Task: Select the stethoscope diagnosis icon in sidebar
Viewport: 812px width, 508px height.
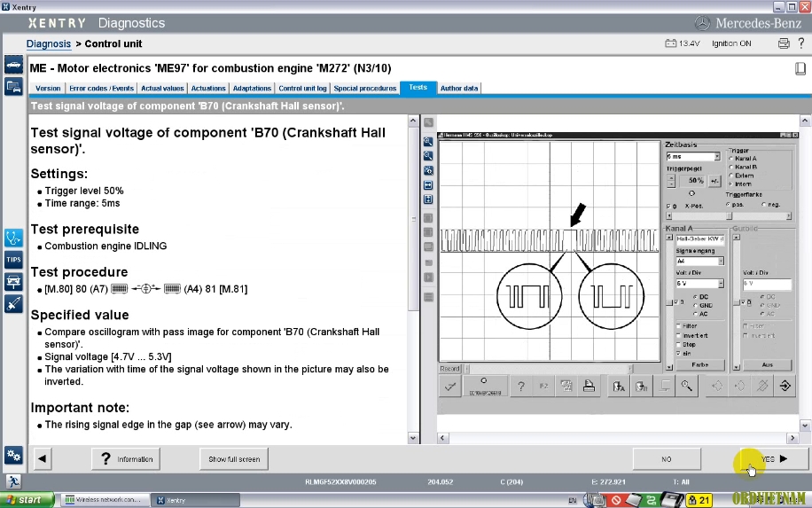Action: [x=13, y=238]
